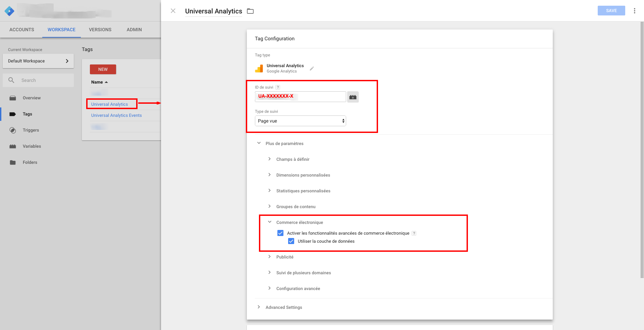Collapse Plus de paramètres section
Image resolution: width=644 pixels, height=330 pixels.
[x=259, y=143]
